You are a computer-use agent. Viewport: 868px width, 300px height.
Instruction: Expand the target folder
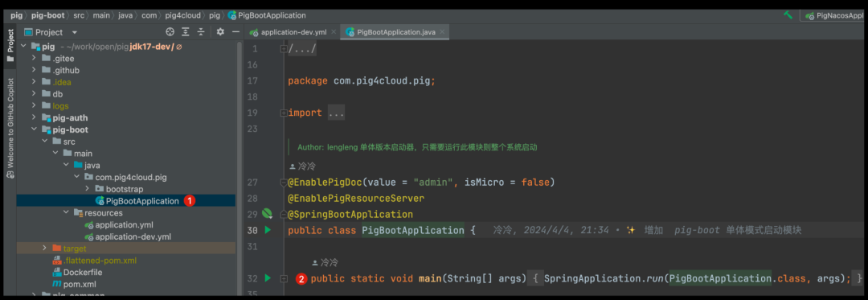[45, 248]
